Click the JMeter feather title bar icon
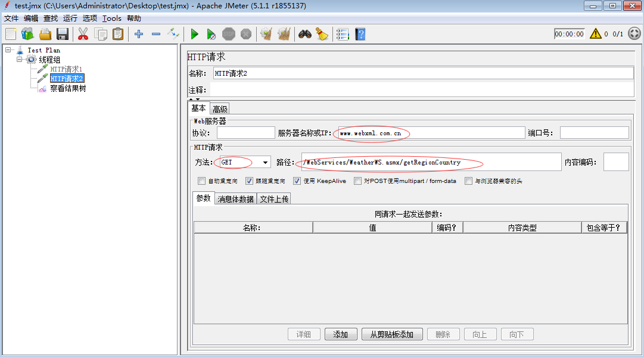The image size is (644, 357). pyautogui.click(x=7, y=5)
